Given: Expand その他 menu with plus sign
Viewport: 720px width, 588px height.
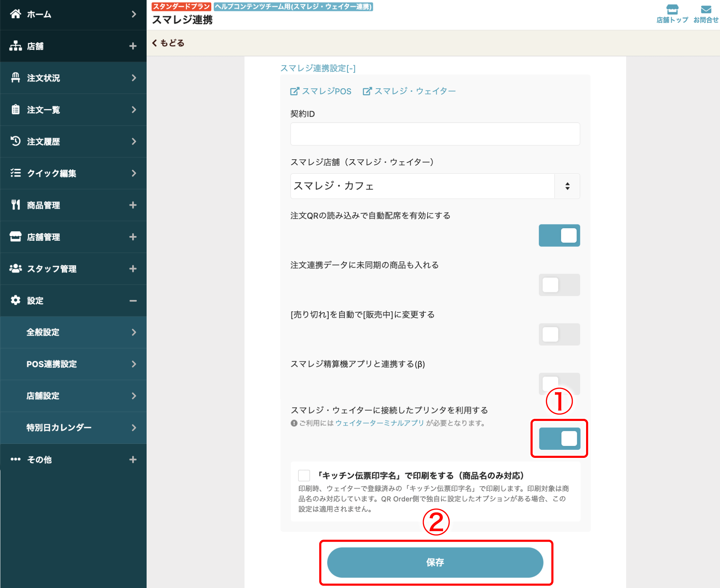Looking at the screenshot, I should point(133,460).
